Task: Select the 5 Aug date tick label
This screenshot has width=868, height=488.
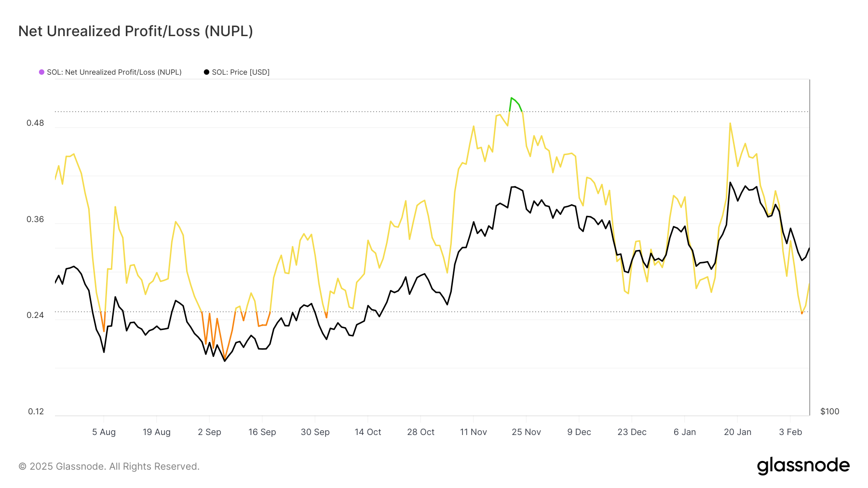Action: click(104, 432)
